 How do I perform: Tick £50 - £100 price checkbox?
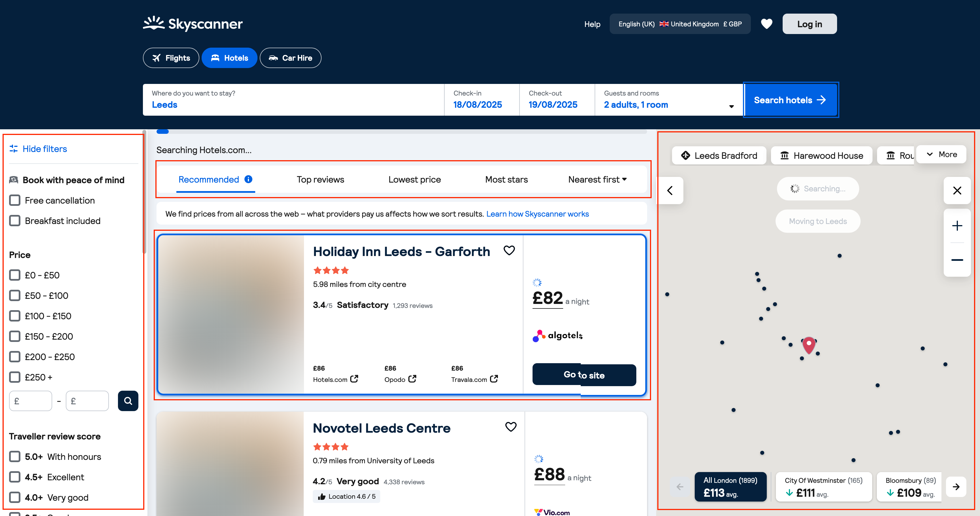14,295
